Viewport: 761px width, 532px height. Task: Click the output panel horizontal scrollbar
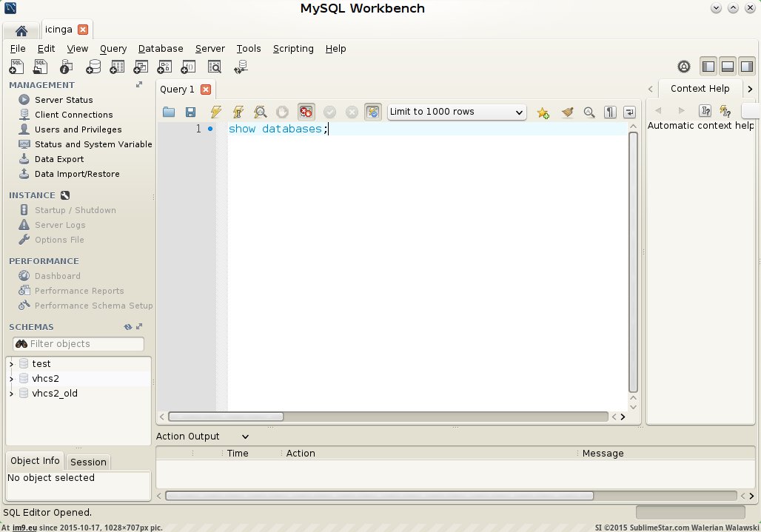point(379,496)
